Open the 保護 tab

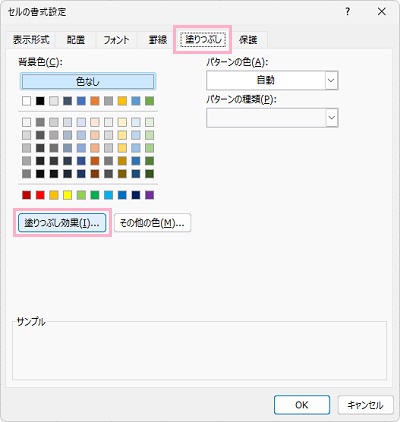(x=248, y=40)
